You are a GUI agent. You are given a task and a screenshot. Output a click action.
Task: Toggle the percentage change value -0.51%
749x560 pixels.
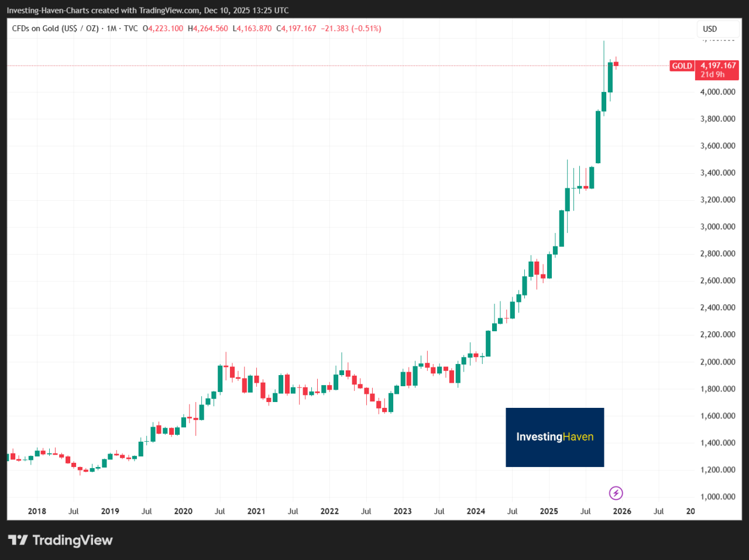coord(366,28)
